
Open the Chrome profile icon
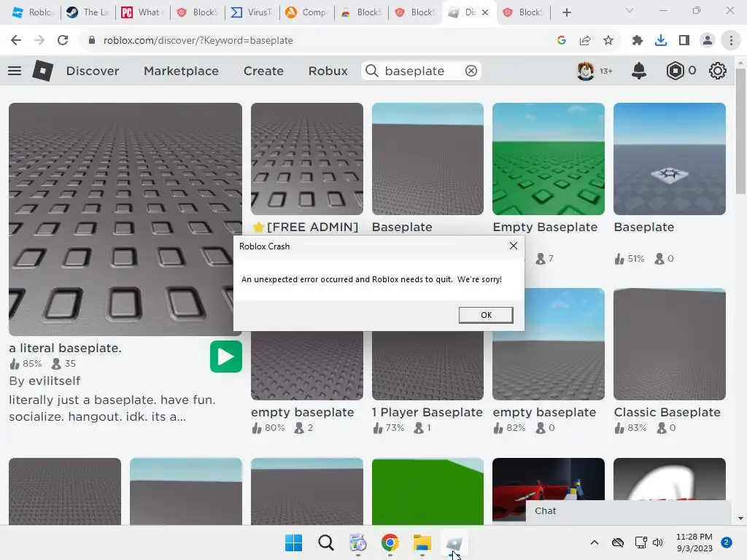pyautogui.click(x=708, y=41)
